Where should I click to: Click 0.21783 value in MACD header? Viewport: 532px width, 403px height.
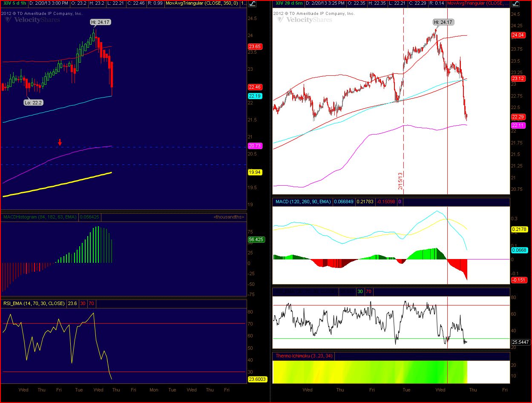pos(365,201)
